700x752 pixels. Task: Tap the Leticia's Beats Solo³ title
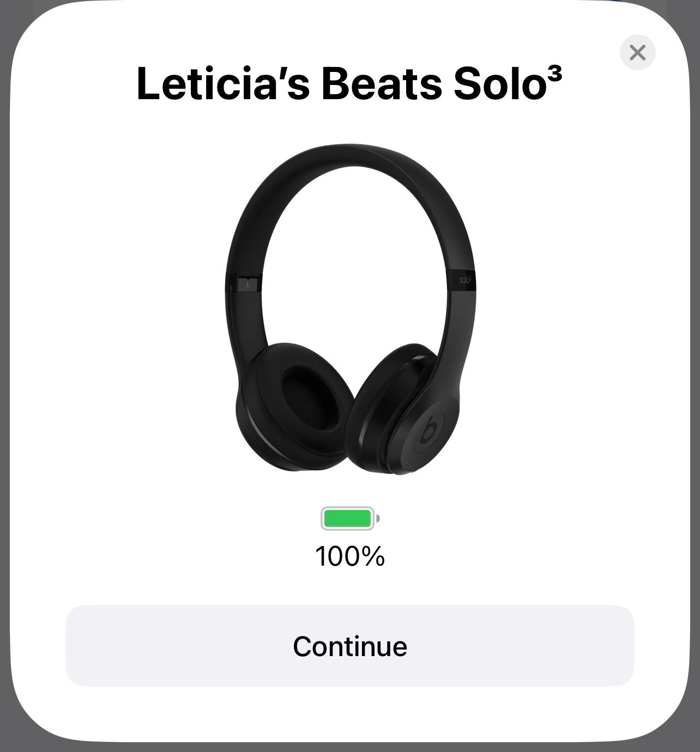tap(349, 84)
